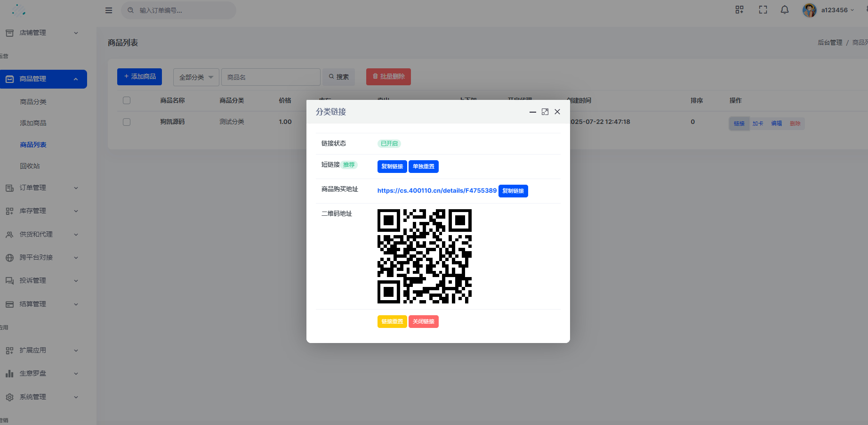Click the yellow 链接重置 button
The width and height of the screenshot is (868, 425).
[392, 321]
